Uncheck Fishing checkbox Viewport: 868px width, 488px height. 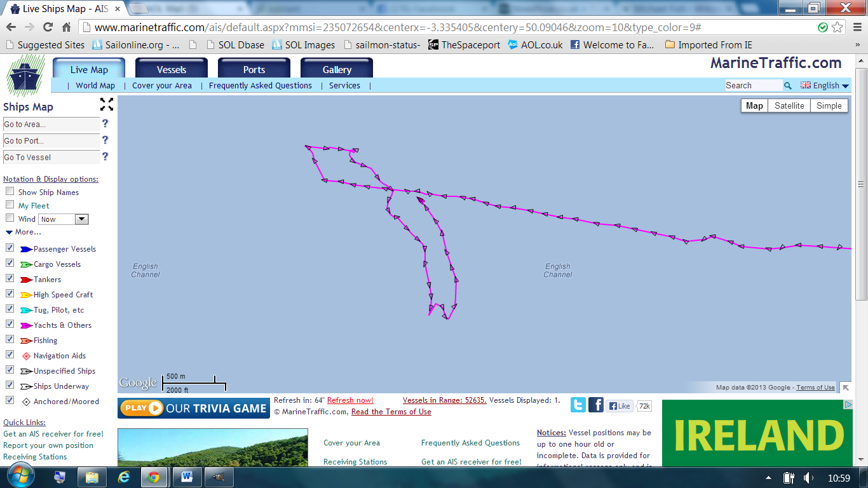(x=10, y=339)
